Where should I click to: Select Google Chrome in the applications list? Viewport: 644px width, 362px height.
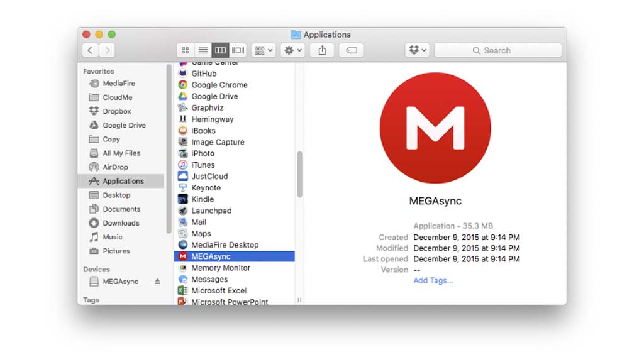pyautogui.click(x=219, y=85)
